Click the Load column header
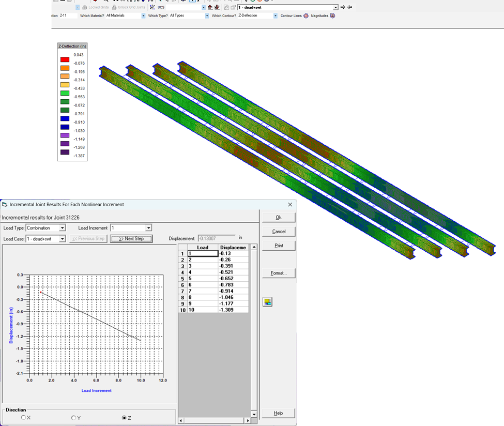 [203, 247]
